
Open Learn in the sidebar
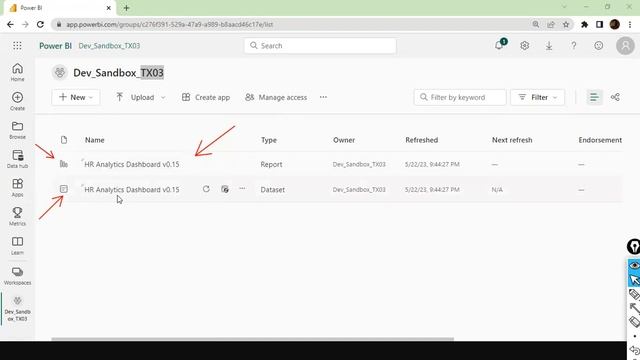[17, 246]
